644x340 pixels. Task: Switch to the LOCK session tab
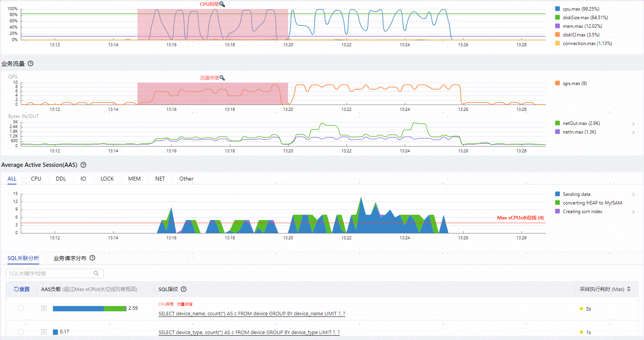coord(107,179)
